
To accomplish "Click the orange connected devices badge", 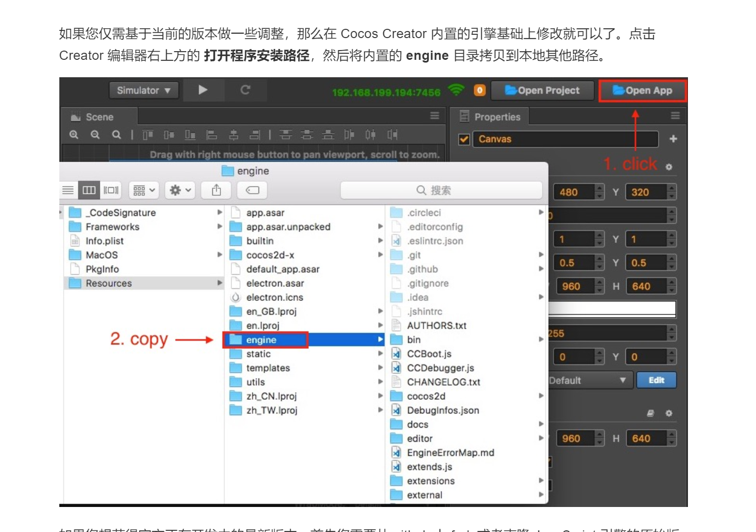I will pyautogui.click(x=480, y=90).
